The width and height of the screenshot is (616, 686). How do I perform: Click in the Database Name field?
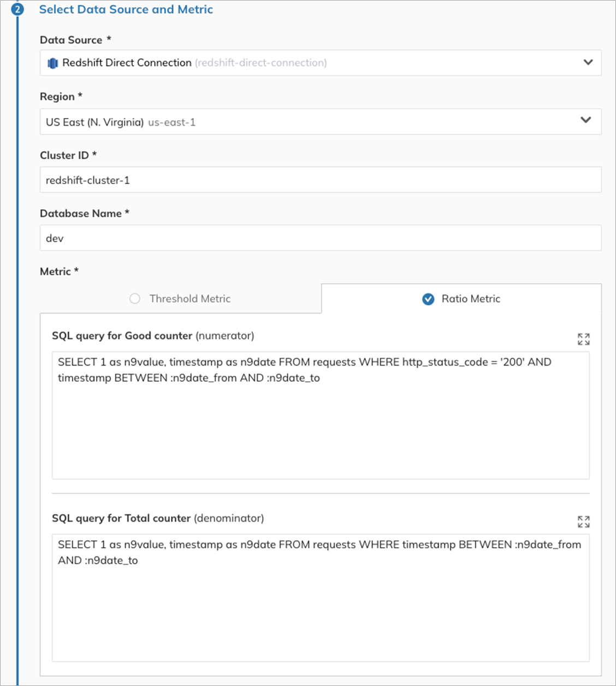pyautogui.click(x=321, y=238)
